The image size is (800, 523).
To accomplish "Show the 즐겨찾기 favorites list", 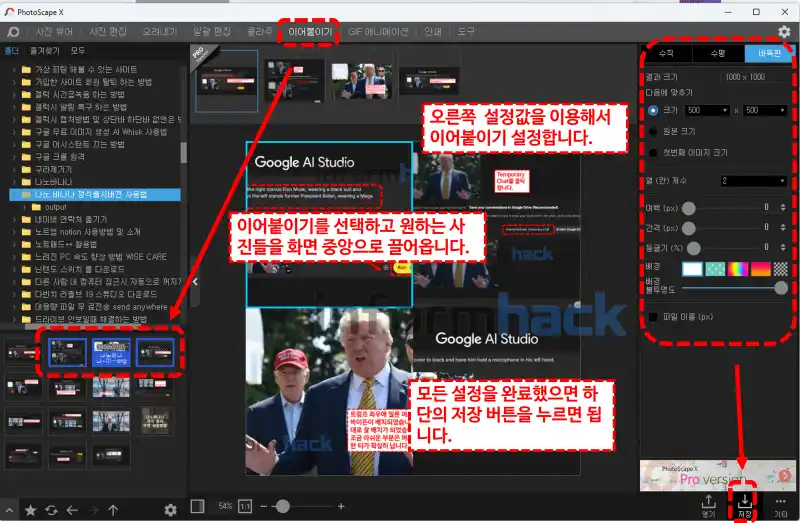I will (x=44, y=51).
